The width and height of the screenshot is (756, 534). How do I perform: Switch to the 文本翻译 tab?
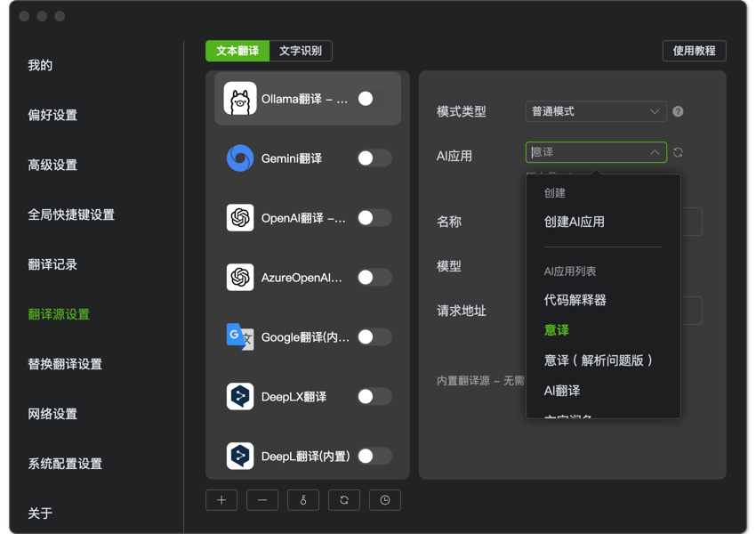click(237, 51)
